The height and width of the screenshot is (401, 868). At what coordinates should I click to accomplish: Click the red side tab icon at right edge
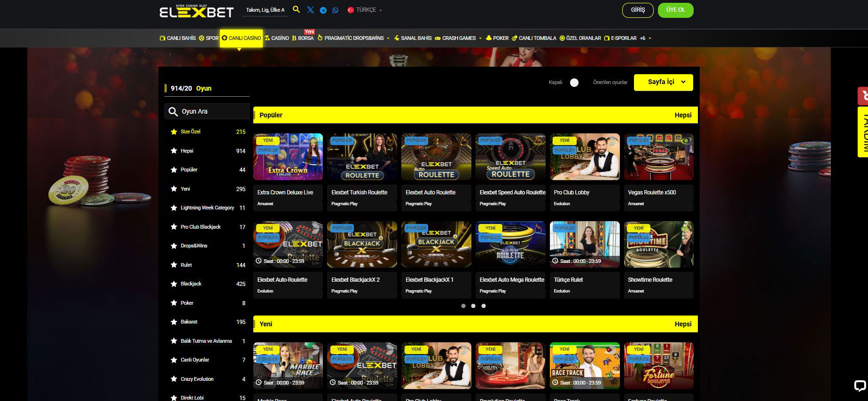[863, 96]
